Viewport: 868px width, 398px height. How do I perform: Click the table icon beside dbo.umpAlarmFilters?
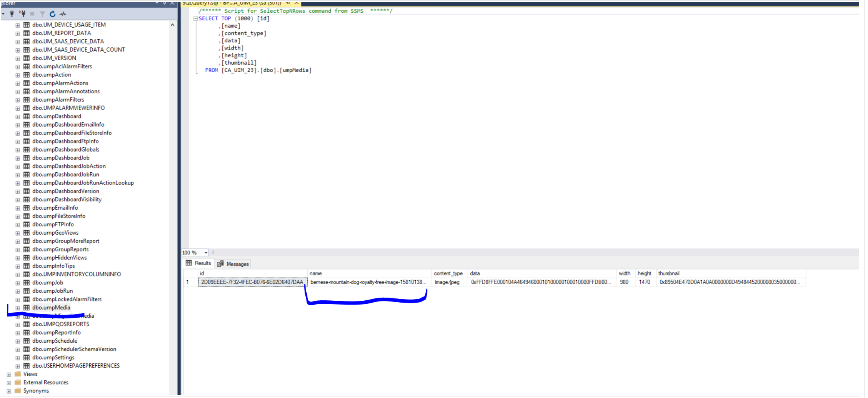pos(27,100)
